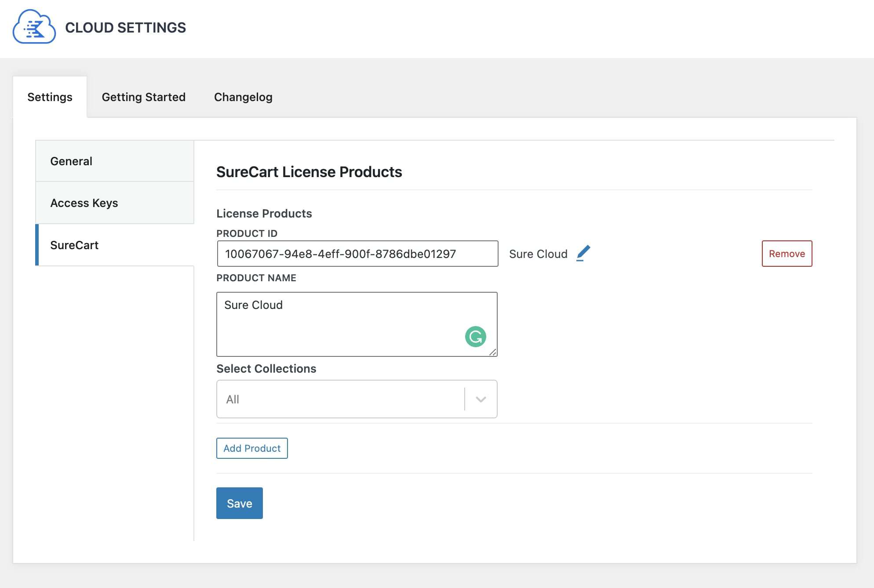This screenshot has width=874, height=588.
Task: Click the Select Collections label
Action: pyautogui.click(x=266, y=369)
